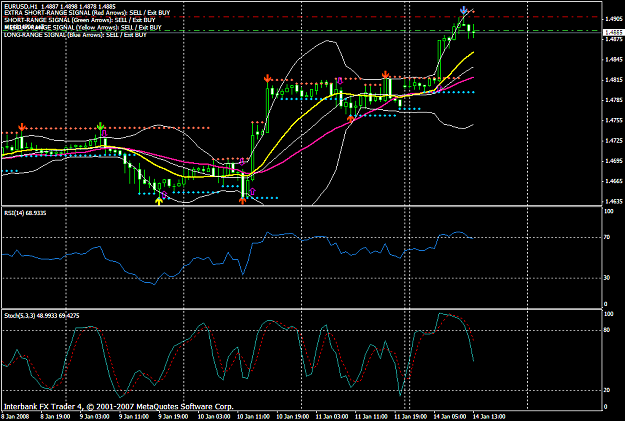This screenshot has height=421, width=625.
Task: Click the green down arrow signal marker
Action: click(100, 126)
